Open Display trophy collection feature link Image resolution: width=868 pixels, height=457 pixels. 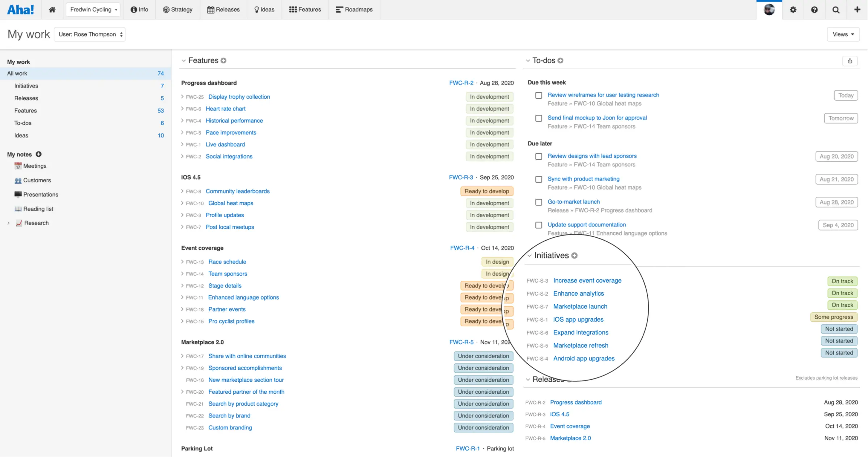click(x=239, y=97)
